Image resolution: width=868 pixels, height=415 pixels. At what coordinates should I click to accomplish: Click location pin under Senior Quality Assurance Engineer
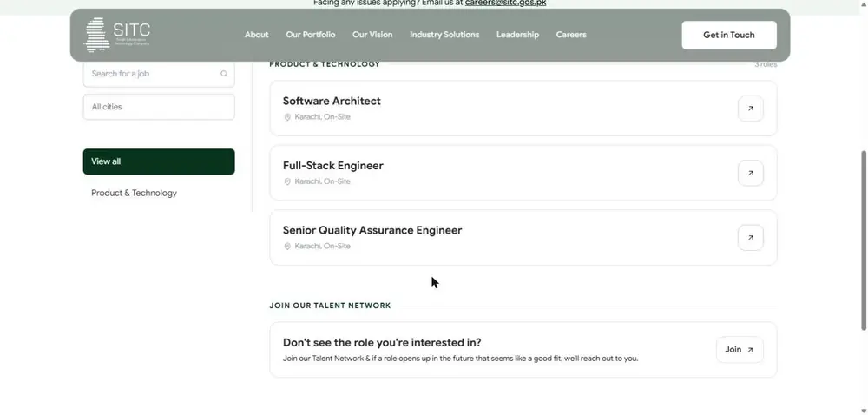[287, 247]
